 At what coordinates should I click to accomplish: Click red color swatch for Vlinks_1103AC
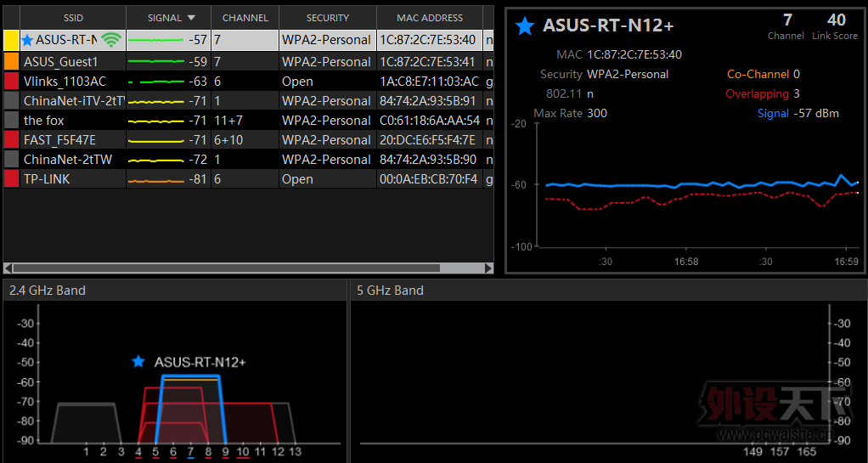point(12,81)
